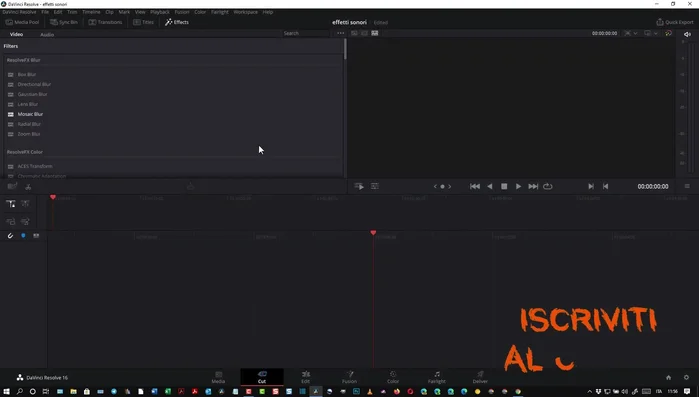Image resolution: width=699 pixels, height=397 pixels.
Task: Select the Zoom Blur effect
Action: pyautogui.click(x=29, y=134)
